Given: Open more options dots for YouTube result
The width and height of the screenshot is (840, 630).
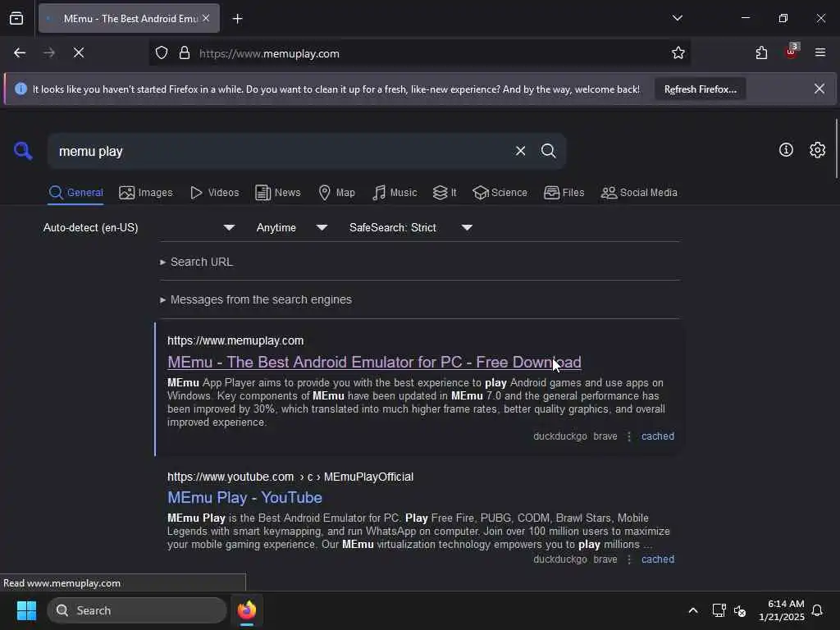Looking at the screenshot, I should (629, 559).
